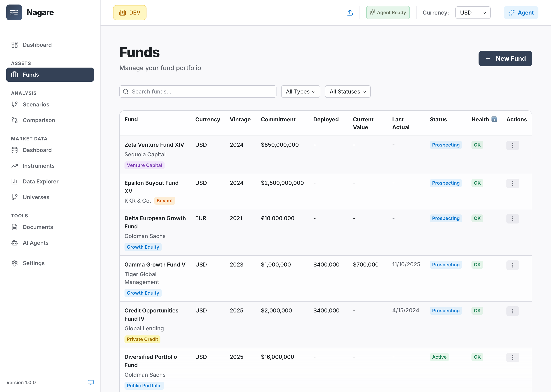The image size is (551, 392).
Task: Open actions menu for Gamma Growth Fund V
Action: pyautogui.click(x=512, y=265)
